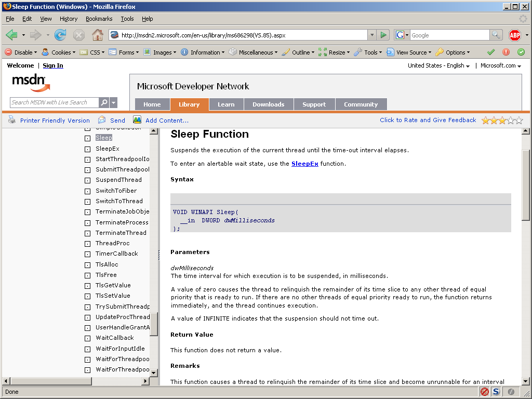Expand the SleepEx tree node box
This screenshot has width=532, height=399.
pyautogui.click(x=87, y=149)
